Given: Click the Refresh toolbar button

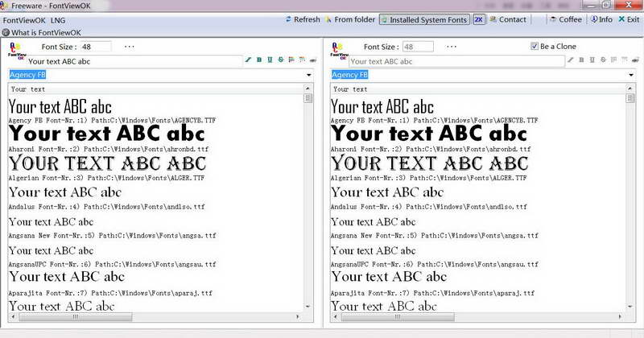Looking at the screenshot, I should tap(303, 19).
